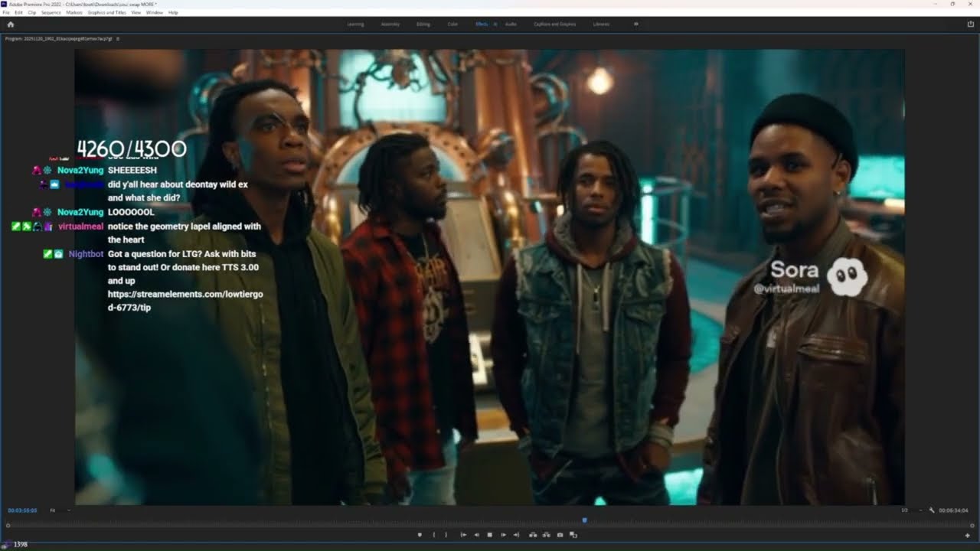Open the Help menu
This screenshot has width=980, height=551.
click(x=173, y=13)
